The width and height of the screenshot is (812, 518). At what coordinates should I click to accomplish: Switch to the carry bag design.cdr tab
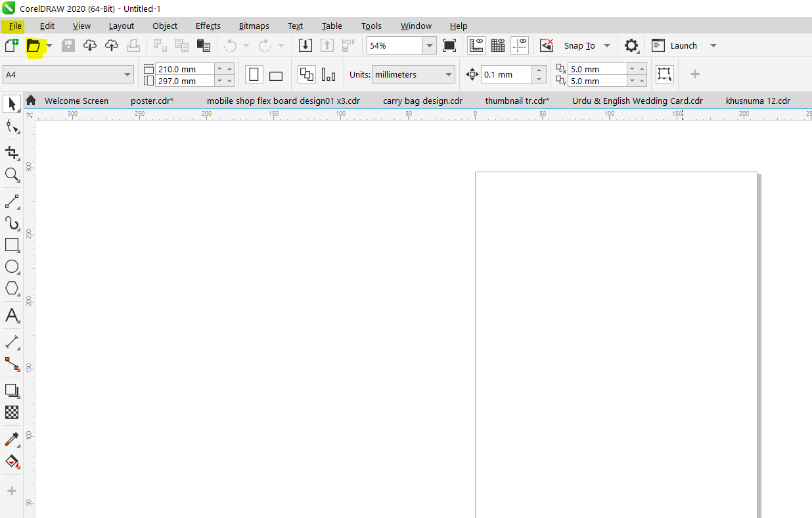click(422, 101)
